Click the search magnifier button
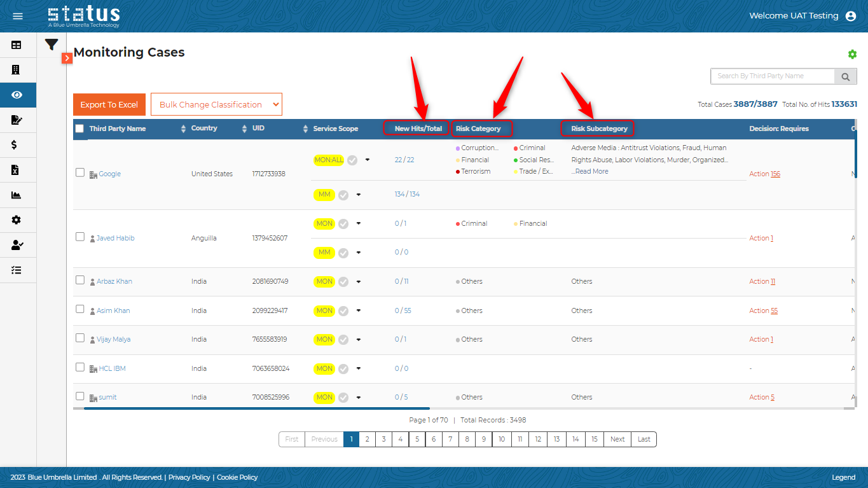 [845, 76]
